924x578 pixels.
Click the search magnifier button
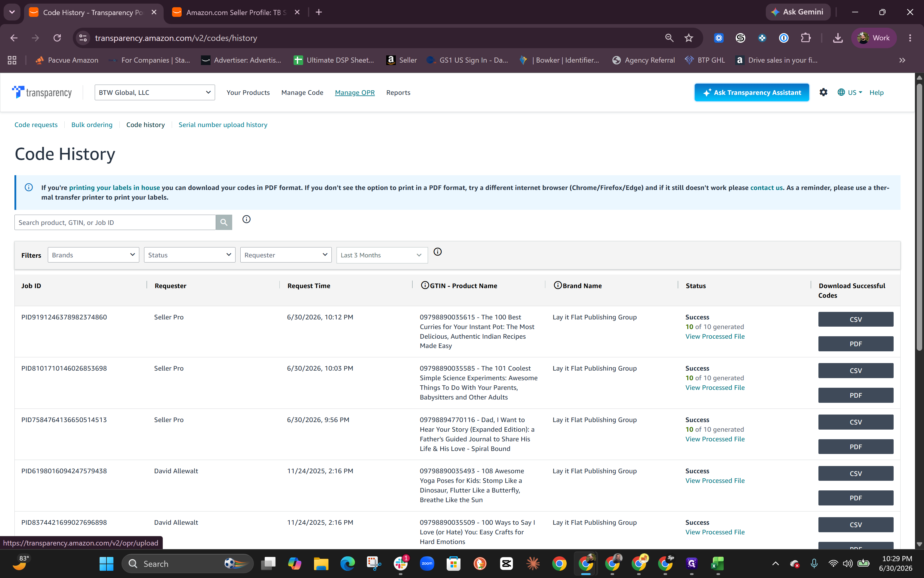tap(224, 222)
